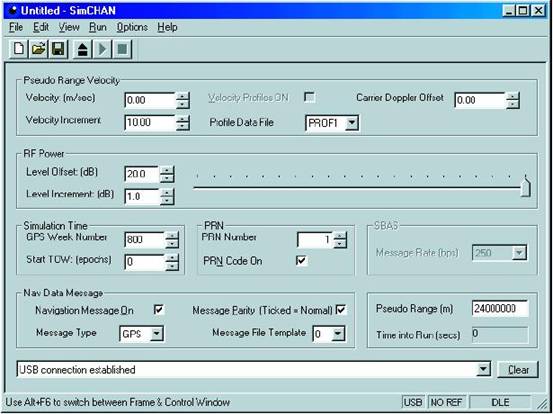Click the Clear button
This screenshot has width=553, height=414.
tap(518, 369)
